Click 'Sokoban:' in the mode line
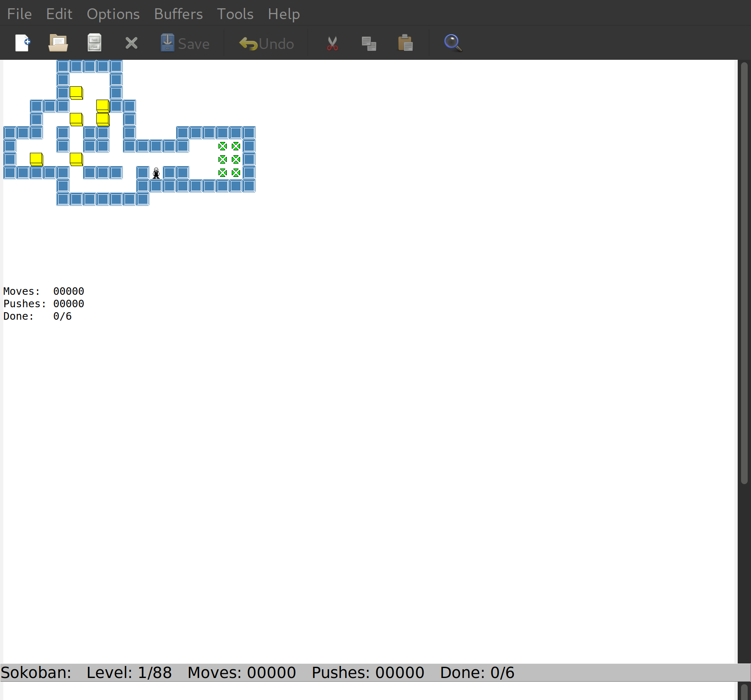 [x=36, y=673]
